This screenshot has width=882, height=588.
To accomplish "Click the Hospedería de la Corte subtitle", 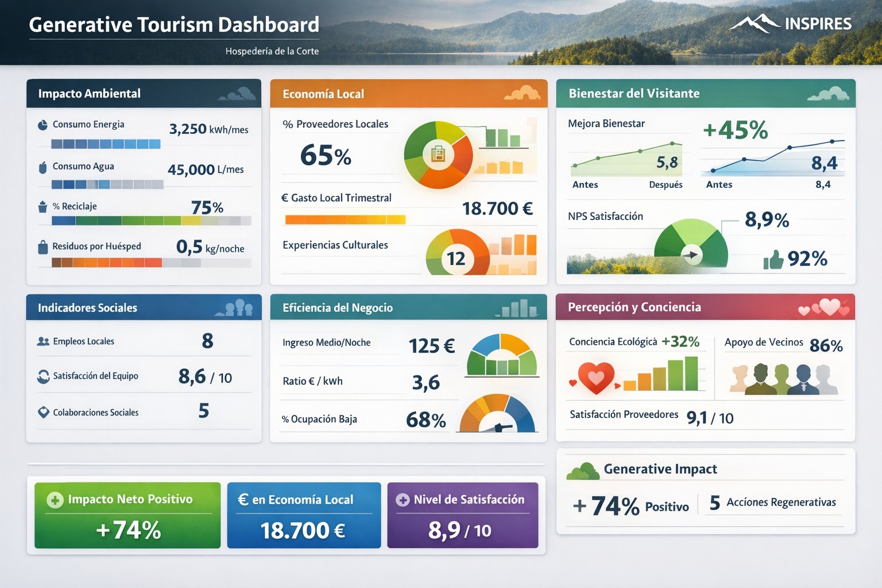I will [272, 51].
